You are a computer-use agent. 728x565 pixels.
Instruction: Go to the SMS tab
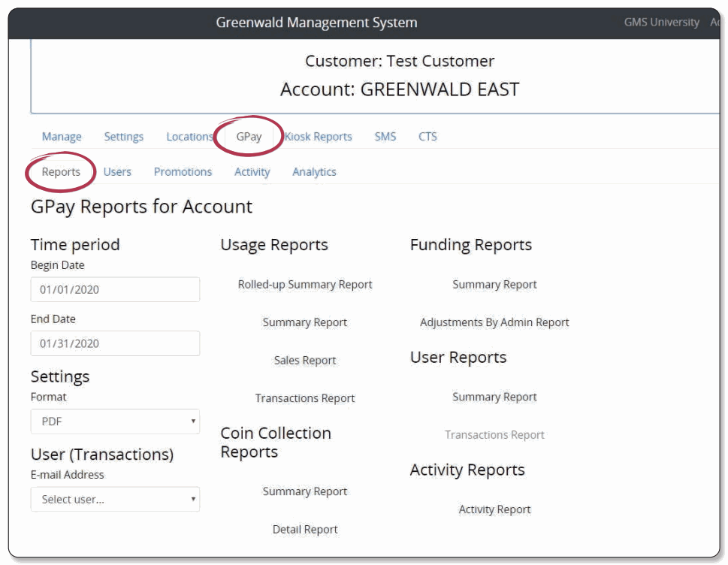tap(385, 137)
